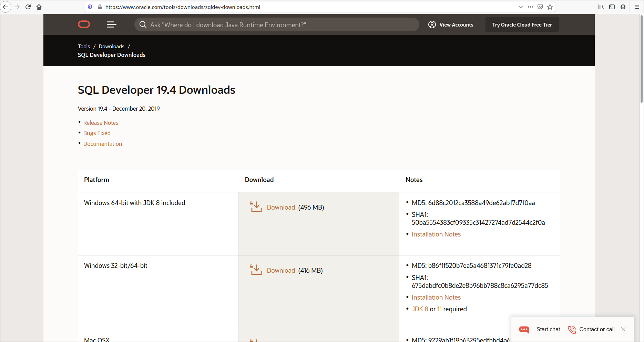The image size is (644, 342).
Task: Click the tracking protection shield icon
Action: 90,7
